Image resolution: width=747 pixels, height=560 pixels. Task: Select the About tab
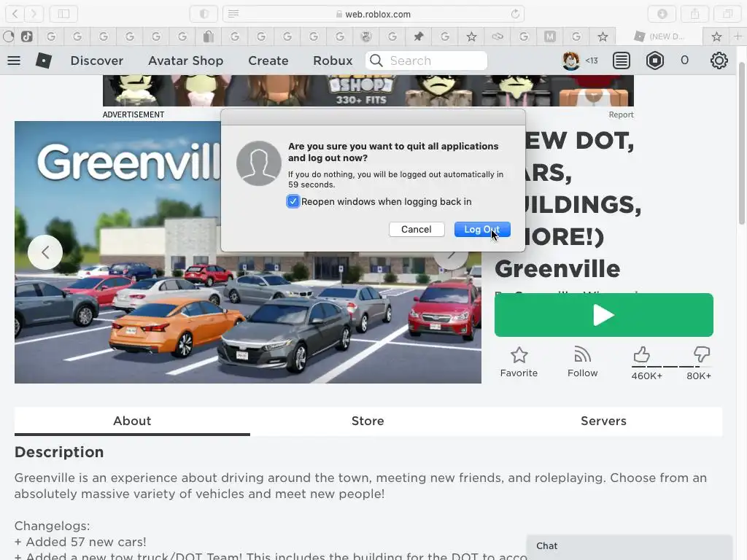click(x=132, y=421)
